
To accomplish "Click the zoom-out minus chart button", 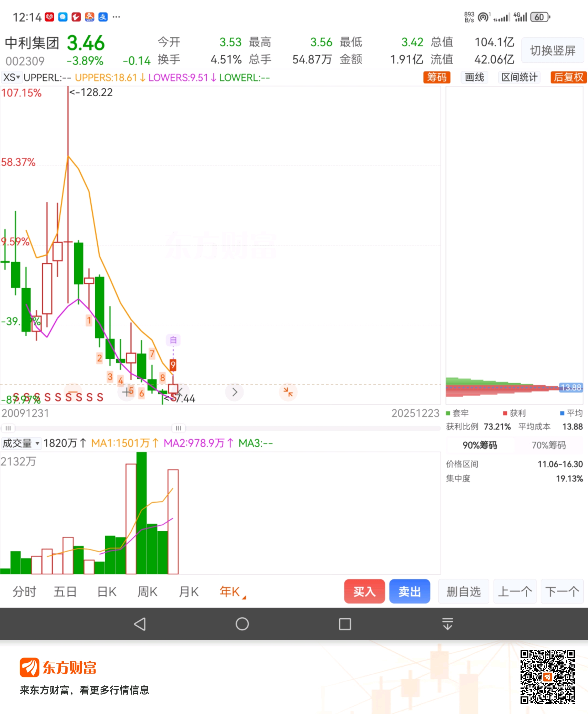I will click(73, 392).
